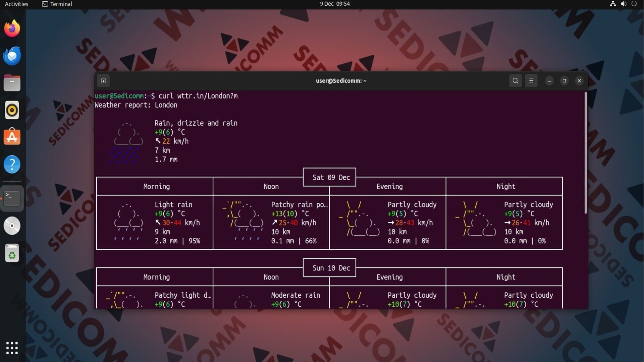Screen dimensions: 644x362
Task: Open Ubuntu Software store icon
Action: click(12, 137)
